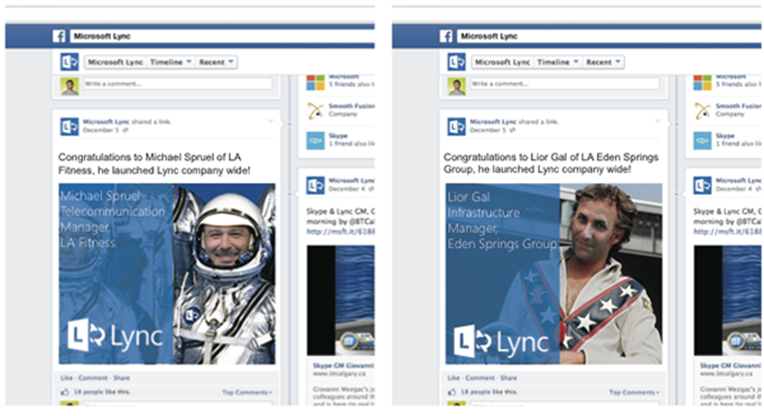Click Lync page icon beside Timeline, Lior Gal screenshot

pos(457,62)
